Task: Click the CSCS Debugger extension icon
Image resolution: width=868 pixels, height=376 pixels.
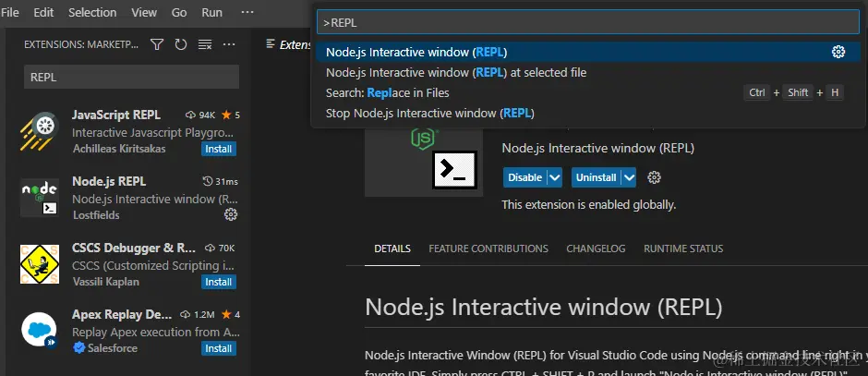Action: tap(39, 264)
